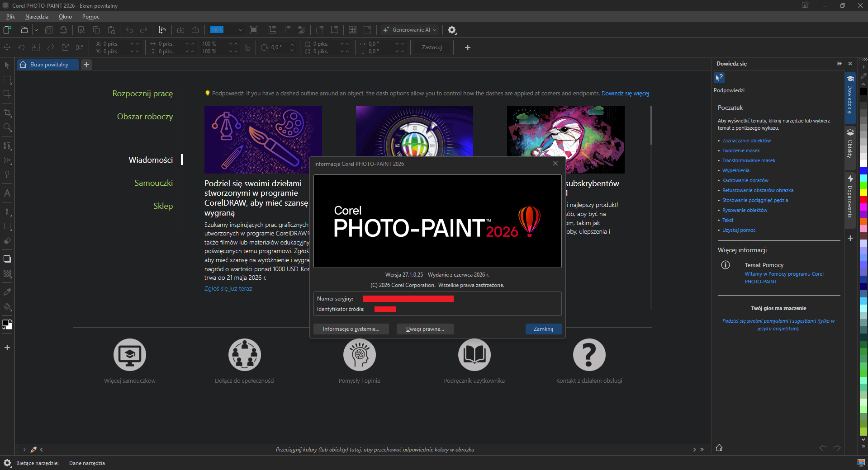This screenshot has width=868, height=470.
Task: Add a new tab beside Ekran powitalny
Action: click(x=86, y=65)
